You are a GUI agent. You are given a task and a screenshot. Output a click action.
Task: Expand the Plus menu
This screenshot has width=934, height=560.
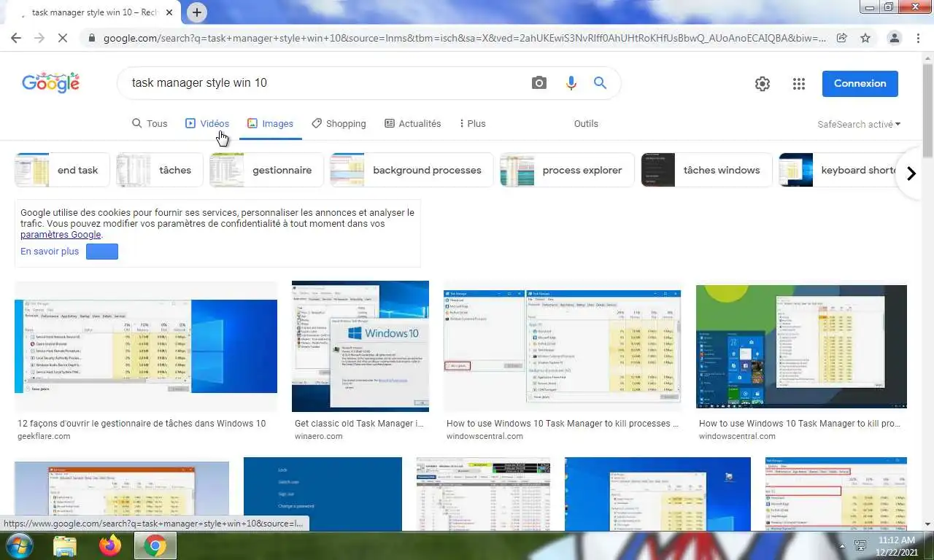click(473, 124)
